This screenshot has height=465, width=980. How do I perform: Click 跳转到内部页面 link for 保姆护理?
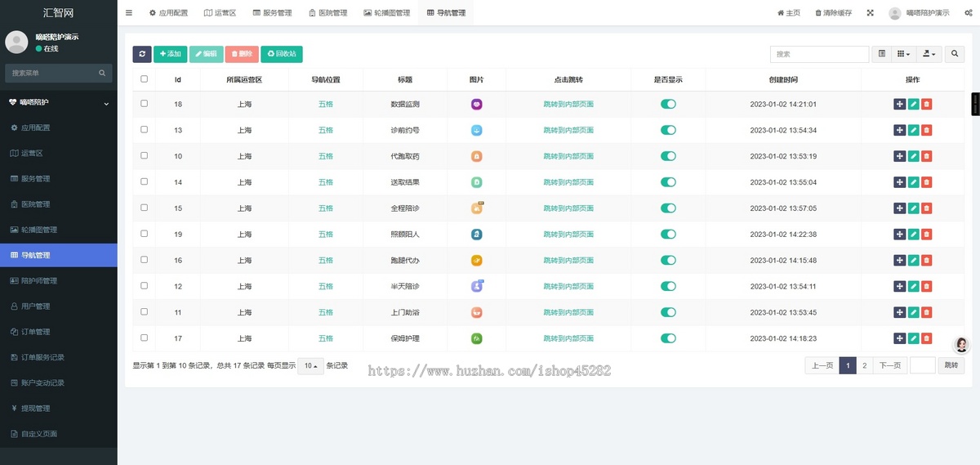[x=568, y=338]
